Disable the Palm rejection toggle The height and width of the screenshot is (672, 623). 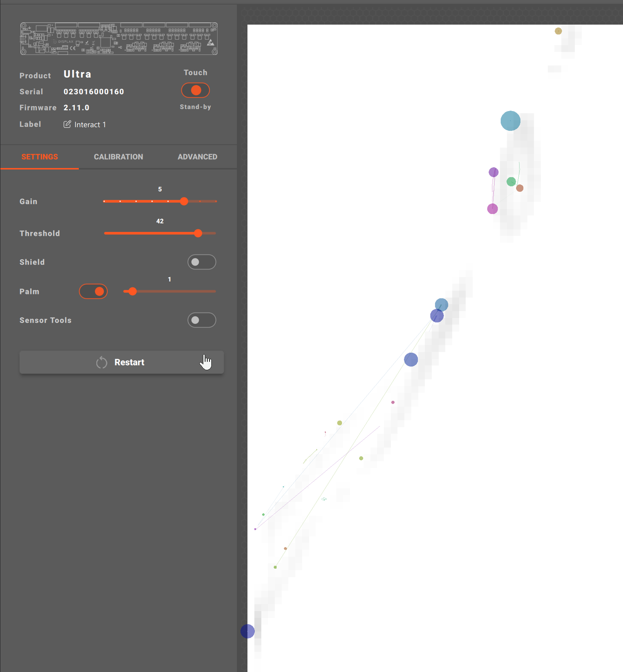[x=93, y=292]
